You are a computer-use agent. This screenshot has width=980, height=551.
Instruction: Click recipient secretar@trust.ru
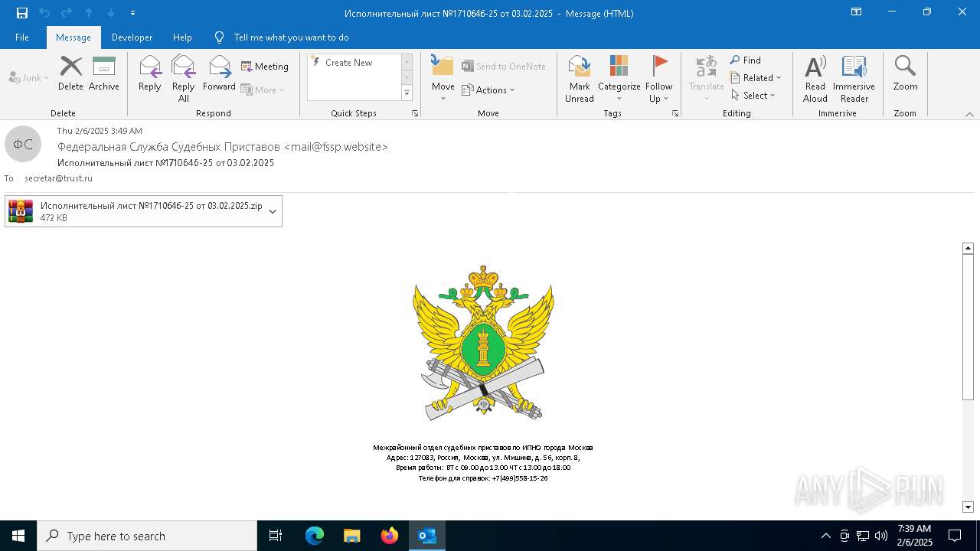pos(58,178)
